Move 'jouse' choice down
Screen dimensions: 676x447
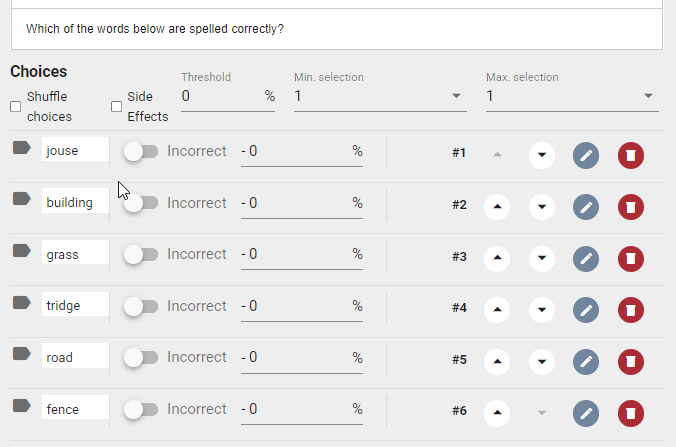click(x=542, y=155)
